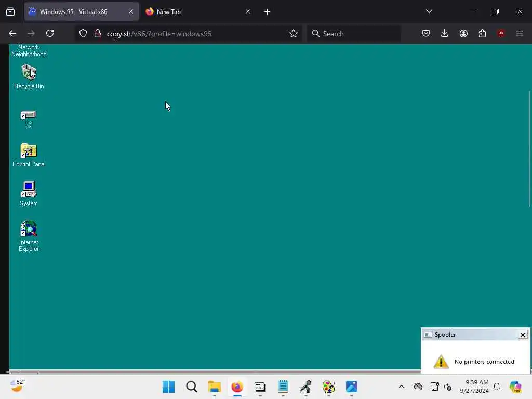Open the uBlock Origin extension icon
Screen dimensions: 532x399
(x=501, y=33)
